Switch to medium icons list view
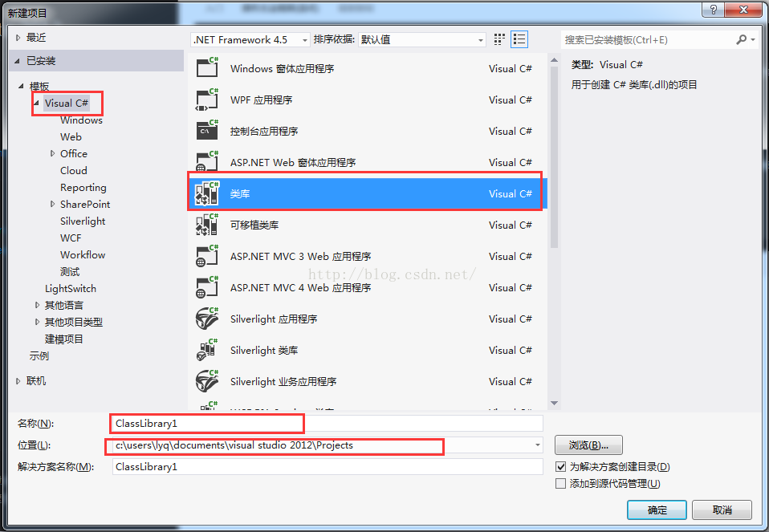 (x=519, y=39)
